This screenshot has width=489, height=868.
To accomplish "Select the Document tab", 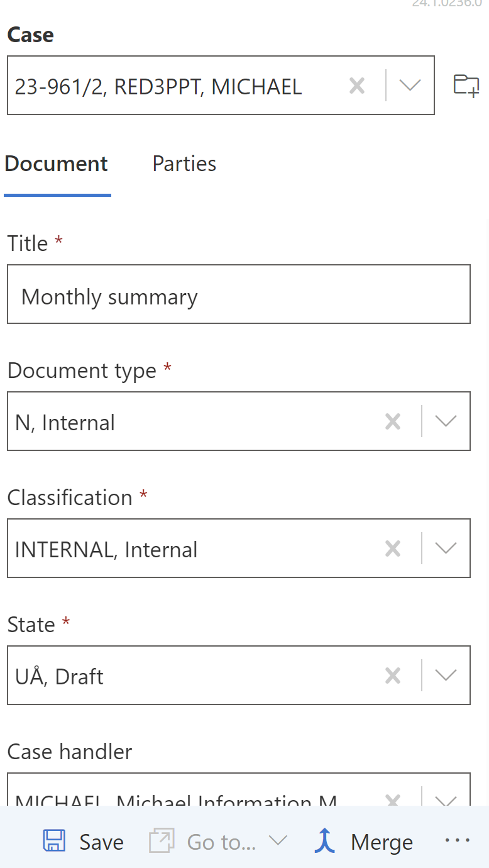I will (57, 164).
